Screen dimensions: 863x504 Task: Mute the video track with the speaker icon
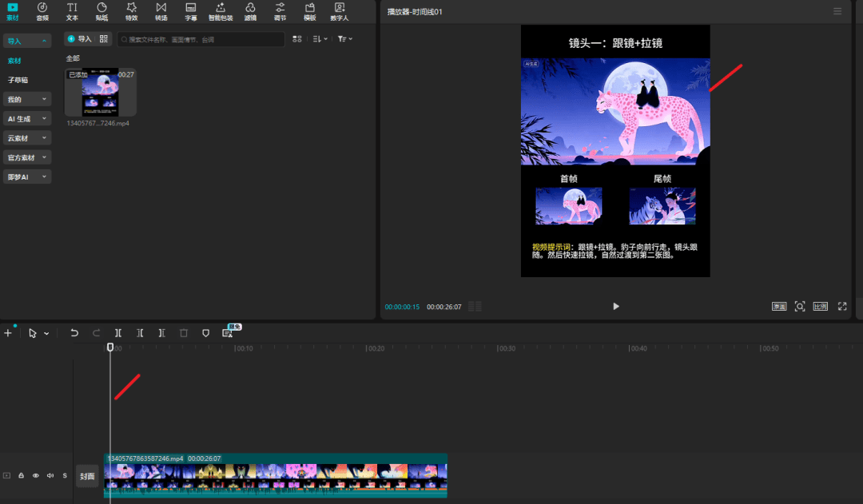pos(50,475)
